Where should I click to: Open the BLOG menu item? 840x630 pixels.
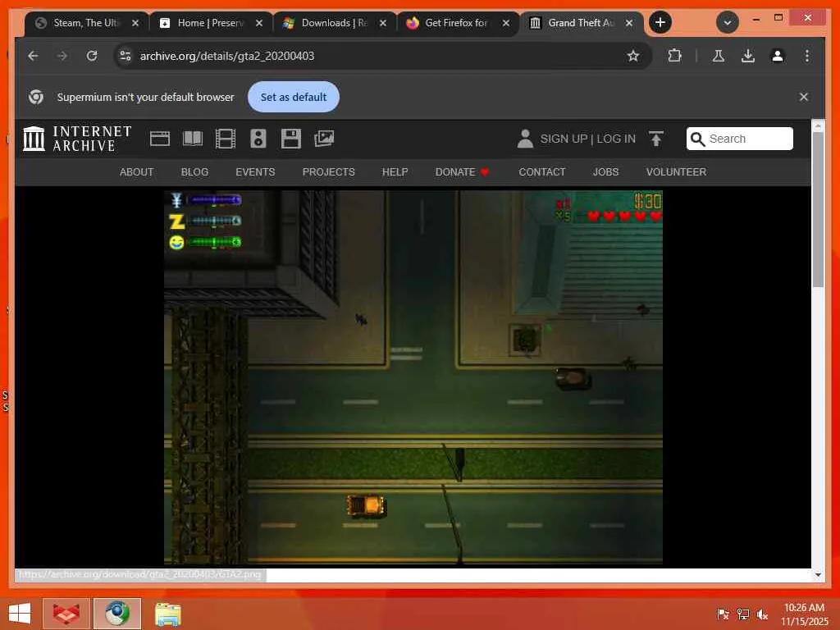tap(194, 172)
